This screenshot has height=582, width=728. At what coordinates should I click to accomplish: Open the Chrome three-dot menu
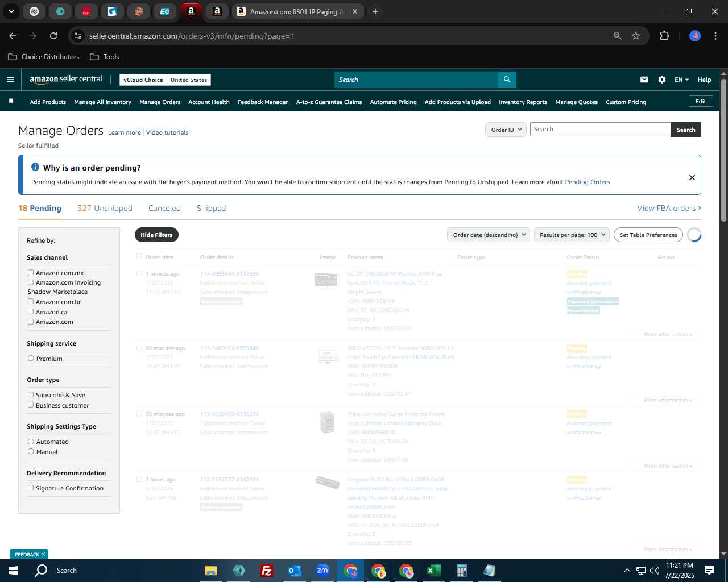coord(714,36)
